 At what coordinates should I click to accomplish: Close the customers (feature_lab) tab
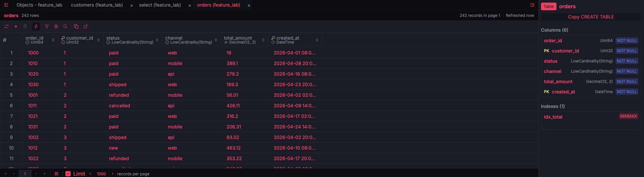click(131, 6)
